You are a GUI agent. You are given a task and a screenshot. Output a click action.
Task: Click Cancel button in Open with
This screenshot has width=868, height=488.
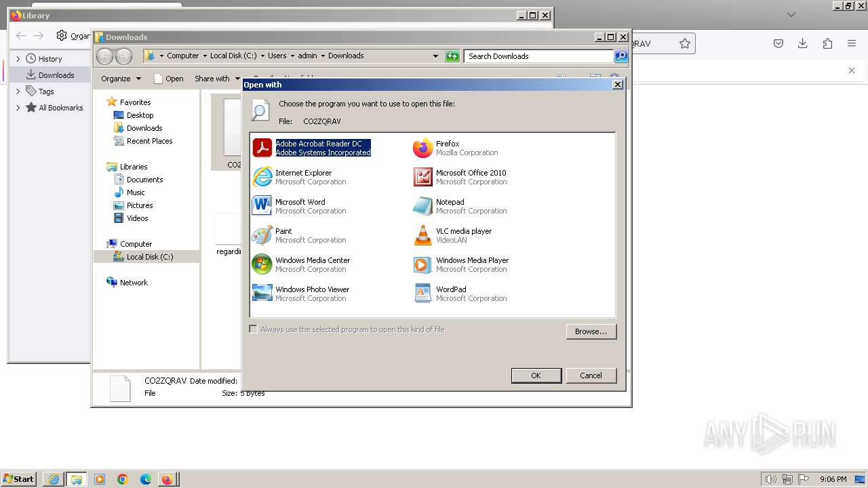click(x=591, y=375)
